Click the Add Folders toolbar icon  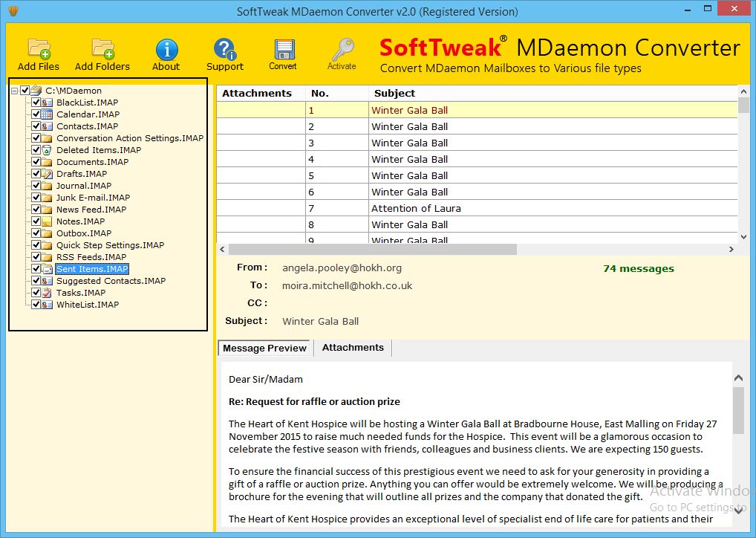[x=102, y=49]
